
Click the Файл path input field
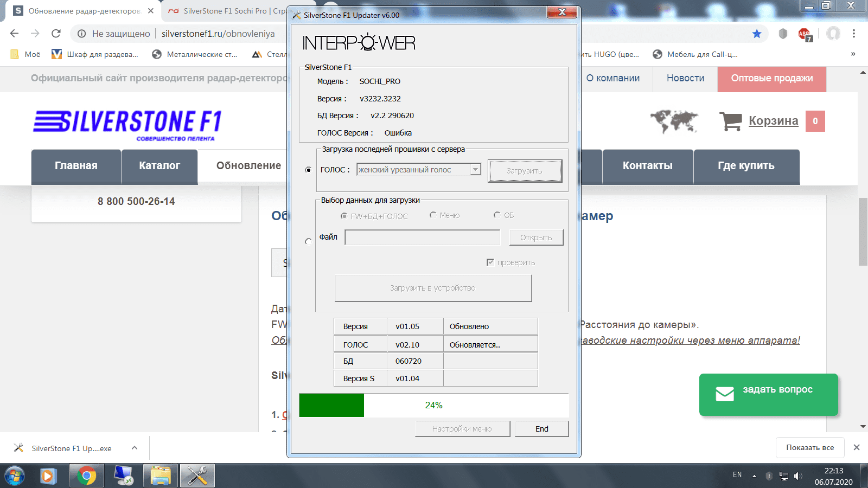(423, 237)
